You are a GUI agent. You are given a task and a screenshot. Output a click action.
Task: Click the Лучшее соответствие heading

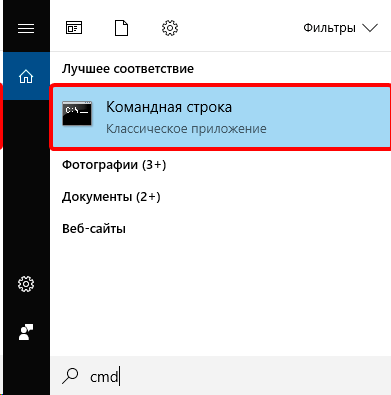coord(128,69)
